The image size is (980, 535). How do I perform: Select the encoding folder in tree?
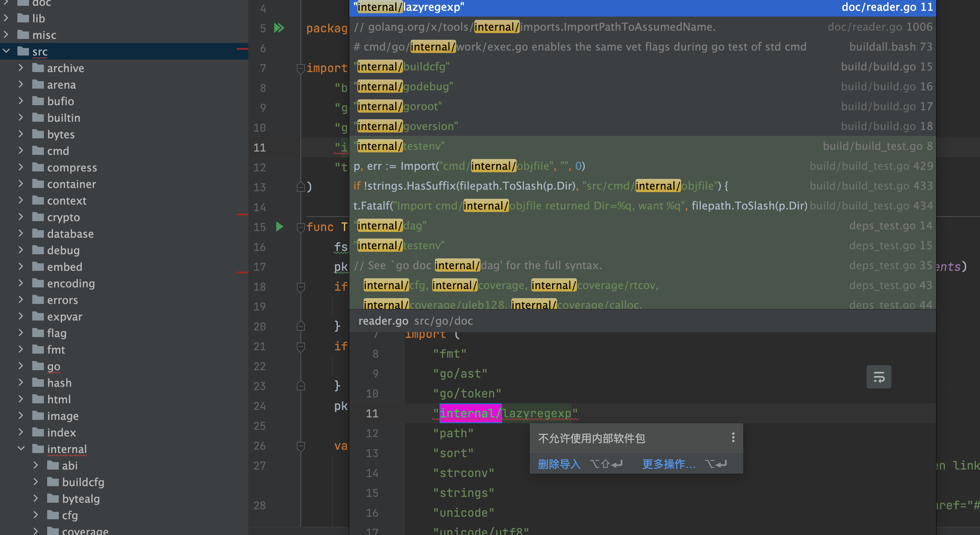[x=71, y=283]
